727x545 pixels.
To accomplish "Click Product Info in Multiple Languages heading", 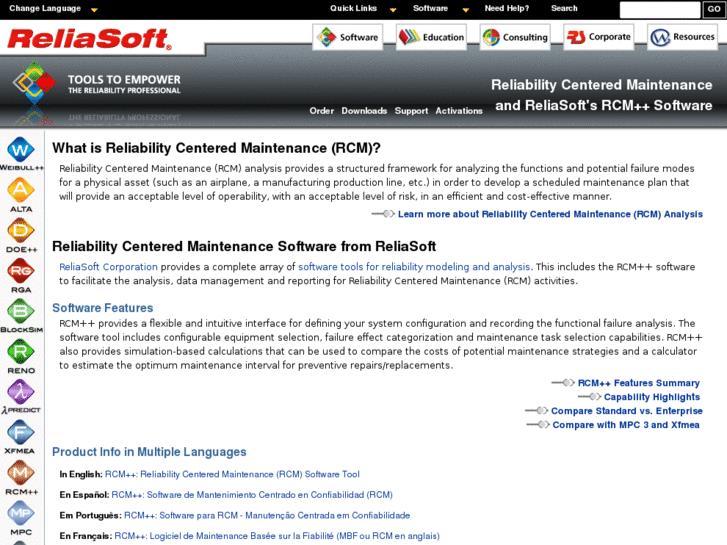I will click(149, 452).
